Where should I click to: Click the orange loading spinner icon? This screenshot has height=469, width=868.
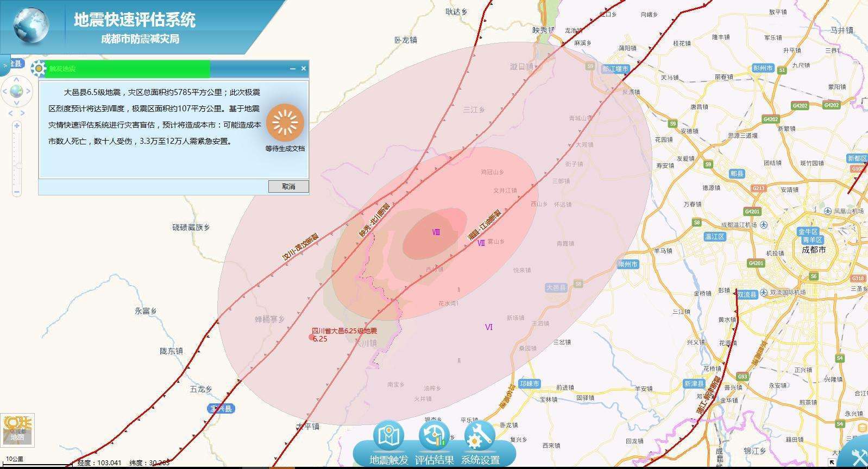click(x=285, y=122)
